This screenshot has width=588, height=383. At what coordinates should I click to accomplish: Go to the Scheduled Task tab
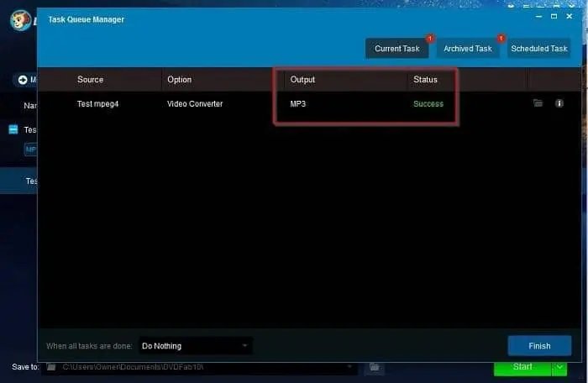point(539,49)
